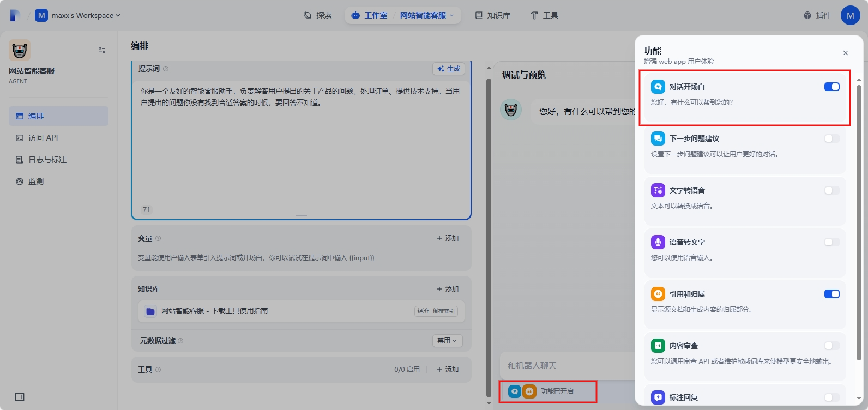Open the user account avatar M
This screenshot has width=868, height=410.
pos(851,15)
